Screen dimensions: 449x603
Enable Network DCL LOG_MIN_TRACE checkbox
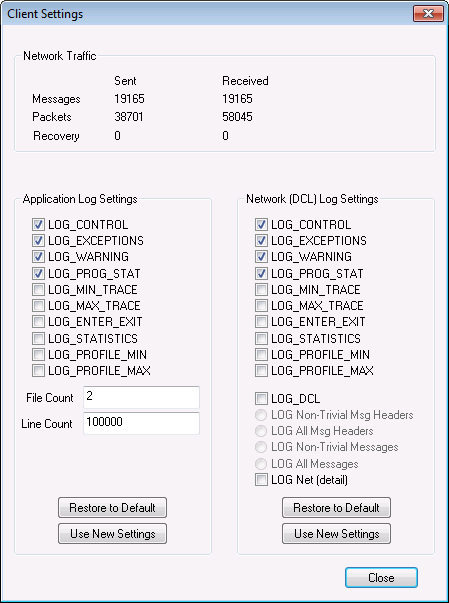[261, 290]
